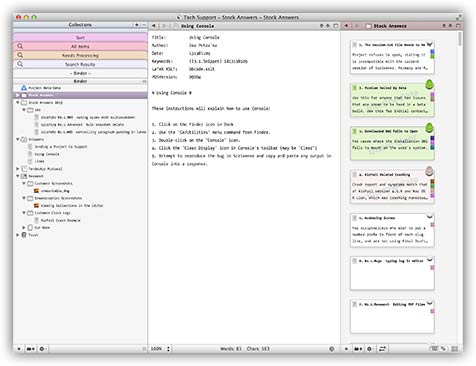The height and width of the screenshot is (366, 476).
Task: Click the blue Project Meta-Data triangle icon
Action: coord(24,88)
